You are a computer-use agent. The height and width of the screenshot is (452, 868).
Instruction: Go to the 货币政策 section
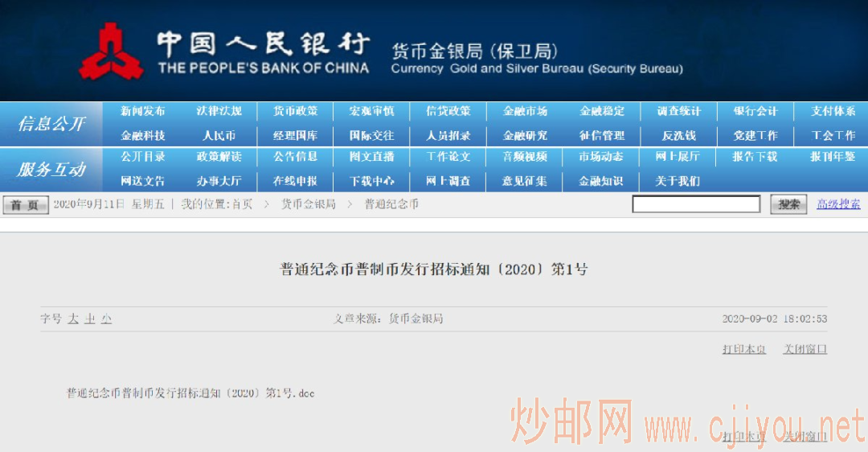tap(295, 111)
